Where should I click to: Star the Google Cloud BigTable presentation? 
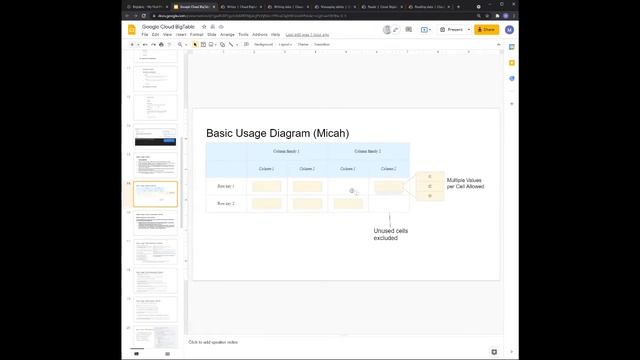(x=204, y=27)
